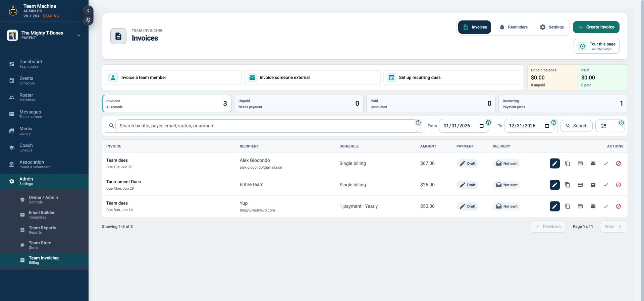Image resolution: width=644 pixels, height=301 pixels.
Task: Switch to the Reminders tab
Action: [514, 27]
